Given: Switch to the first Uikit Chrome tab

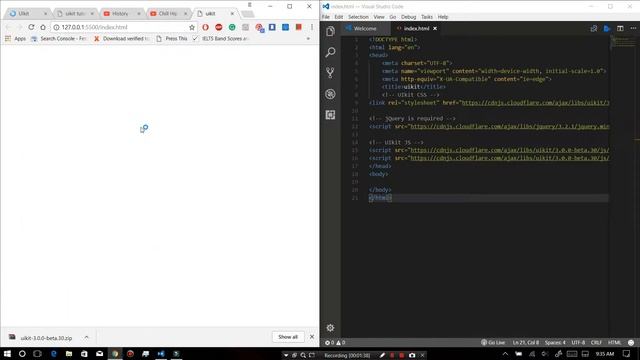Looking at the screenshot, I should [x=27, y=13].
